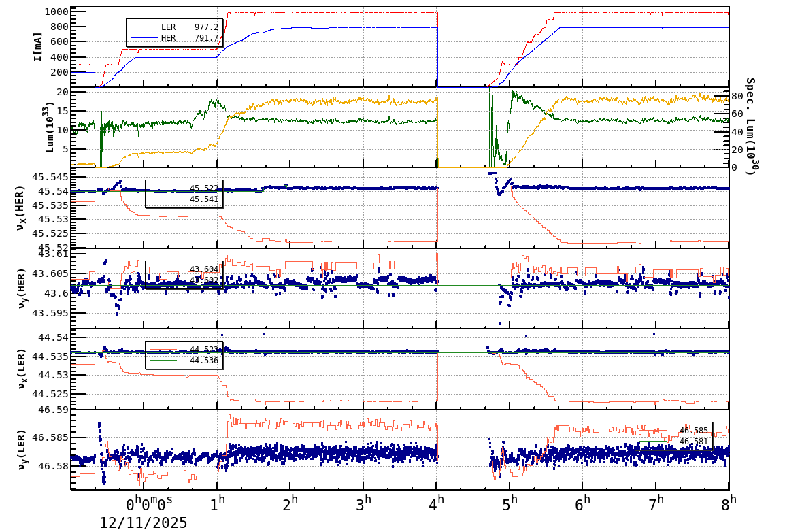
Task: Click the 45.535 tick label
Action: pyautogui.click(x=50, y=205)
